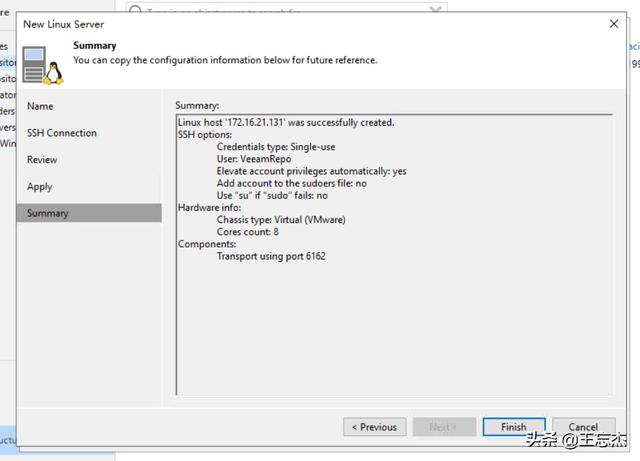Click the 'Components:' line

(207, 244)
